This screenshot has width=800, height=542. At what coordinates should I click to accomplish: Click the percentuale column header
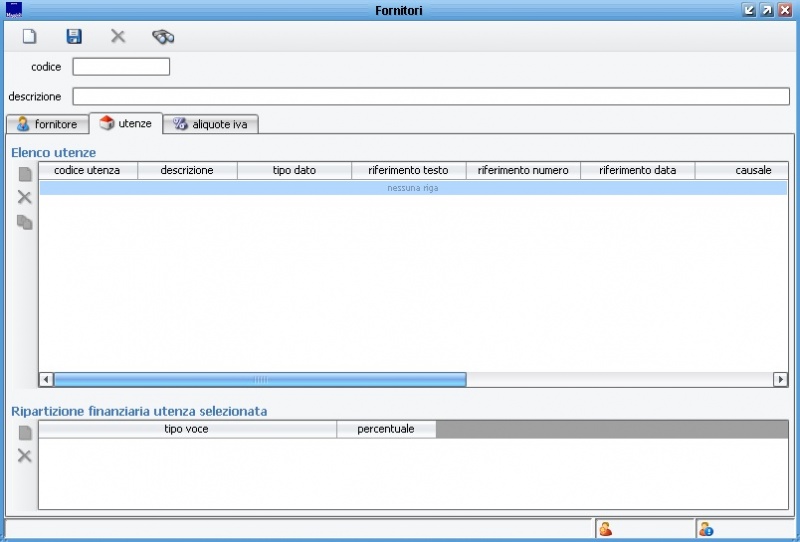(x=386, y=429)
